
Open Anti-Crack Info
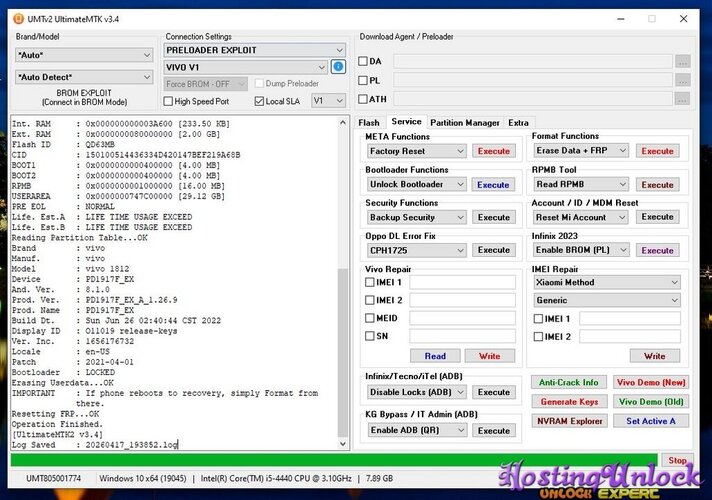coord(569,382)
